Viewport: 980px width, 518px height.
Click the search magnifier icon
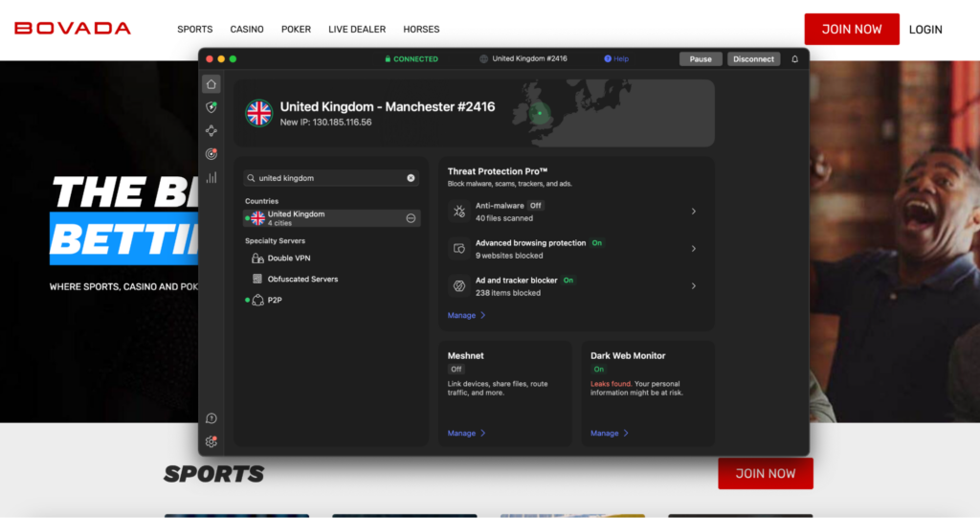tap(251, 178)
